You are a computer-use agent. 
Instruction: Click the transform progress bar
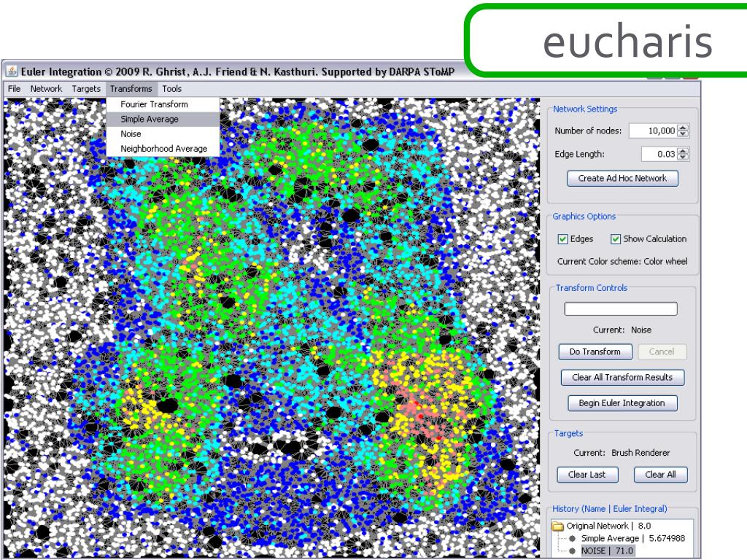(620, 308)
